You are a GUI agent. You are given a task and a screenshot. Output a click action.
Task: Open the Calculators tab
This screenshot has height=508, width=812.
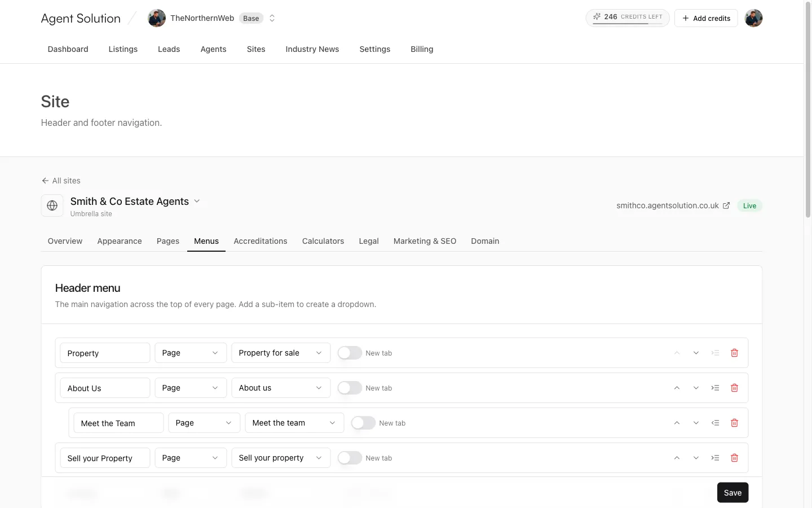coord(323,241)
